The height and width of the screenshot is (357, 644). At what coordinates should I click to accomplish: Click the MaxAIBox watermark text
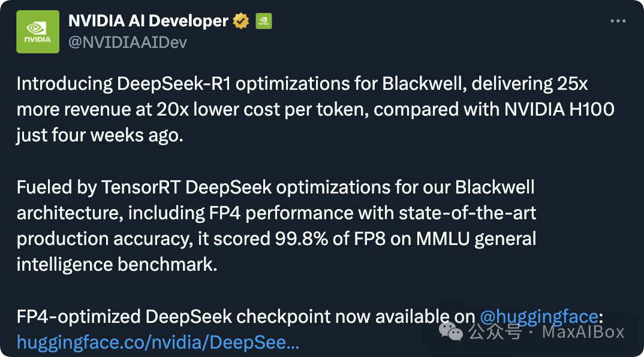click(583, 332)
